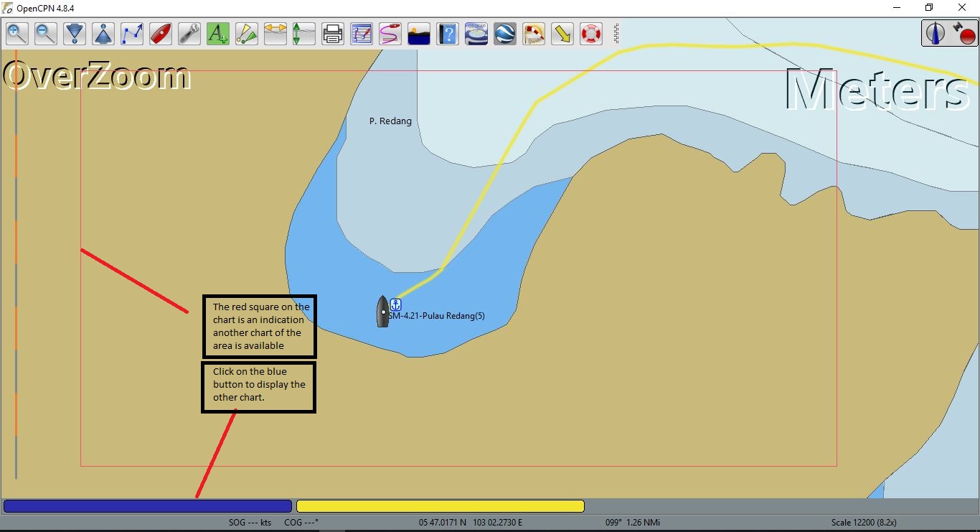This screenshot has width=980, height=532.
Task: Open the Route & Mark Manager
Action: [x=361, y=33]
